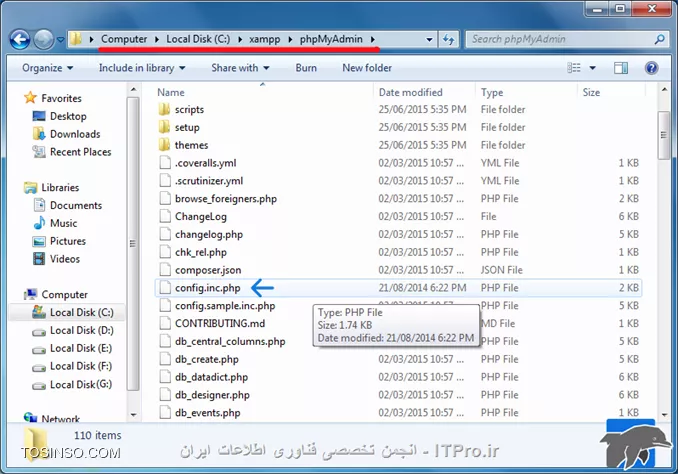Select chk_rel.php file
Image resolution: width=678 pixels, height=474 pixels.
[x=201, y=252]
